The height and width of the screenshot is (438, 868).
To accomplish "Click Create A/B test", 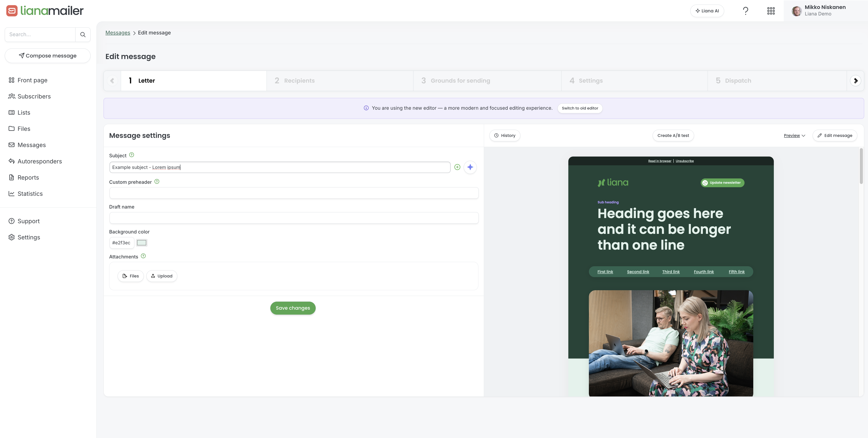I will 673,135.
